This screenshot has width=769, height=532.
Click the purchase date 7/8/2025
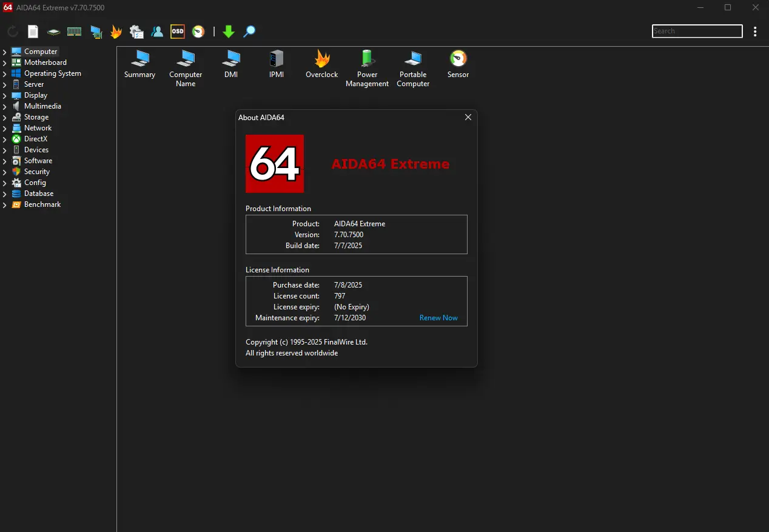tap(348, 285)
